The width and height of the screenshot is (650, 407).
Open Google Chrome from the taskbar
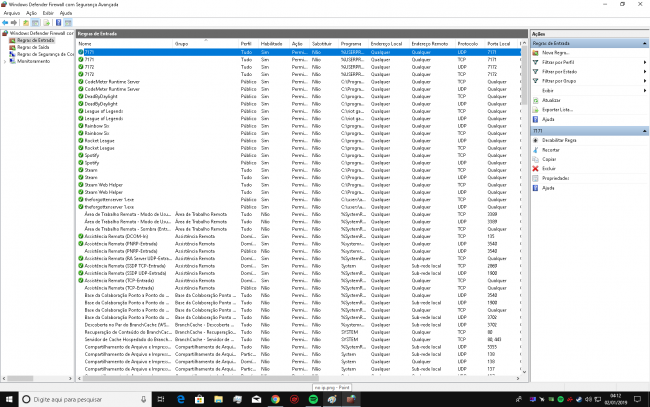pos(275,399)
